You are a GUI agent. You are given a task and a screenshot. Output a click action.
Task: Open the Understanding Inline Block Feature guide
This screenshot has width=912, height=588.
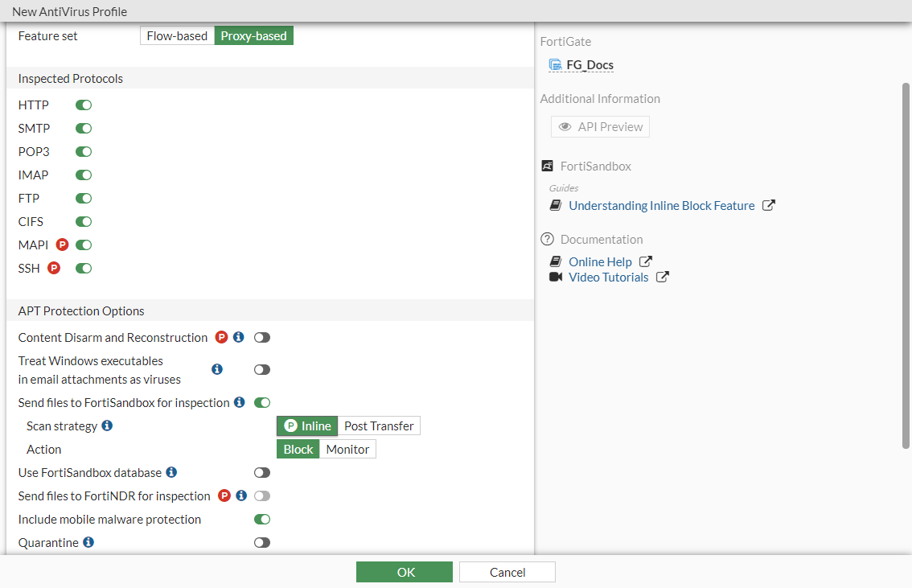[661, 205]
